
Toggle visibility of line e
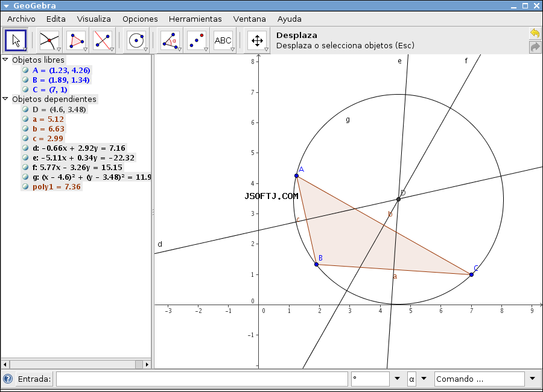coord(25,157)
